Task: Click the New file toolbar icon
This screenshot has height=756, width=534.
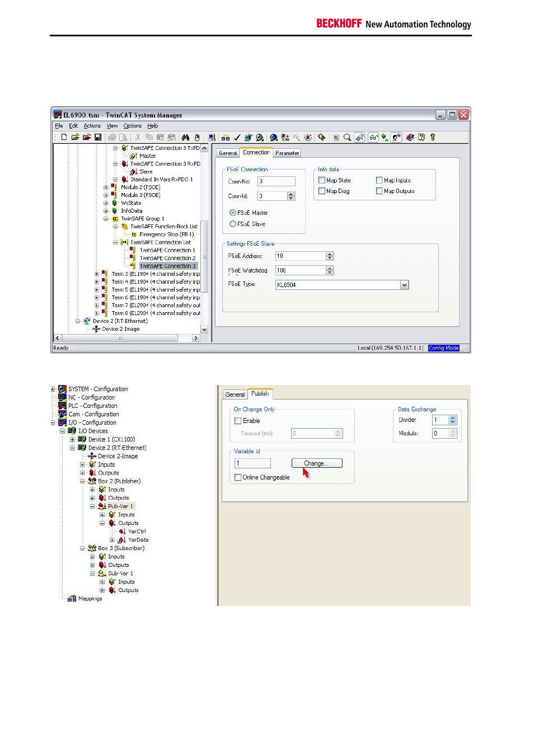Action: point(64,137)
